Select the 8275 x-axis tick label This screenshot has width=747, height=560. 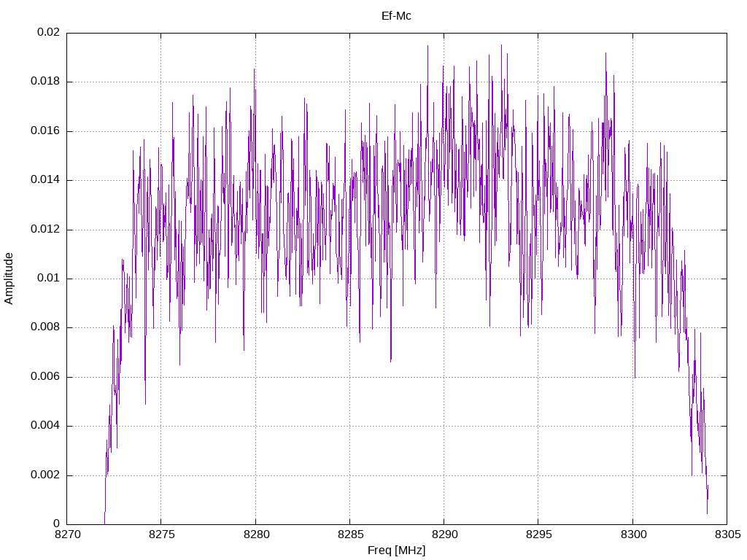click(x=162, y=534)
